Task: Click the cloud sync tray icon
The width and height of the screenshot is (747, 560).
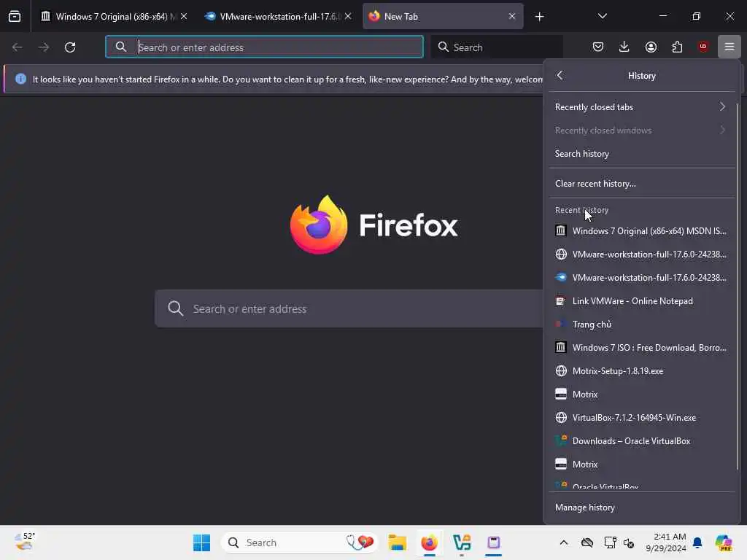Action: (587, 542)
